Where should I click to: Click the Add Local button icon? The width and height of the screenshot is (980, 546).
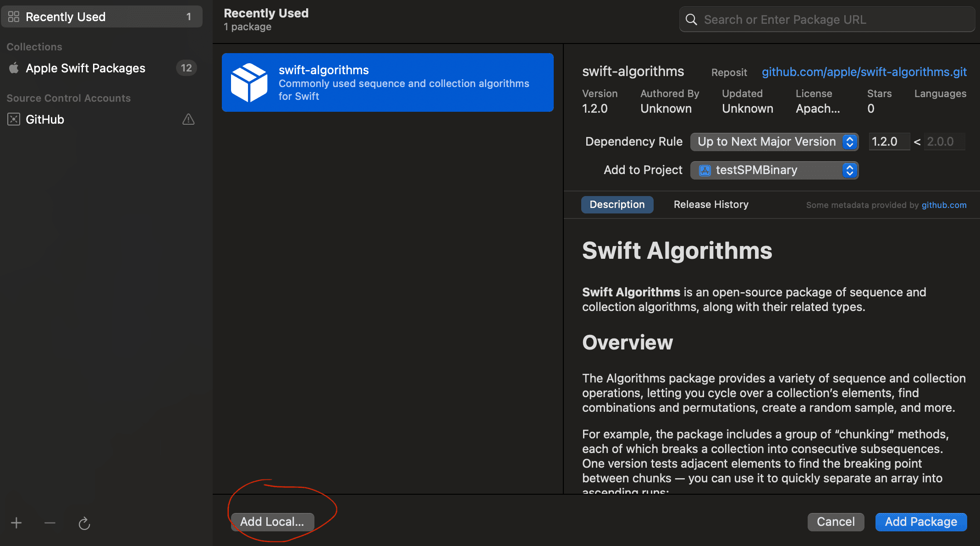coord(271,521)
